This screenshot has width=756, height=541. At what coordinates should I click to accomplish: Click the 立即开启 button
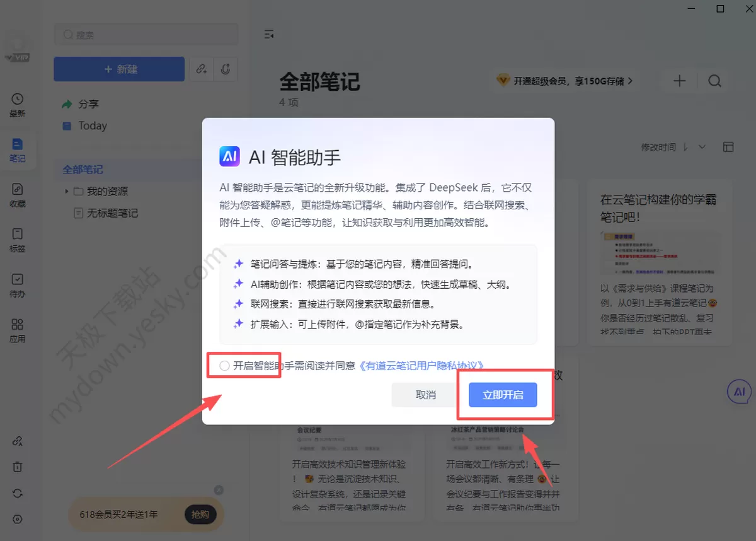503,395
